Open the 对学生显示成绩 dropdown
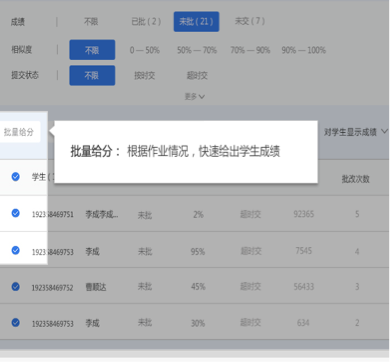 tap(356, 132)
